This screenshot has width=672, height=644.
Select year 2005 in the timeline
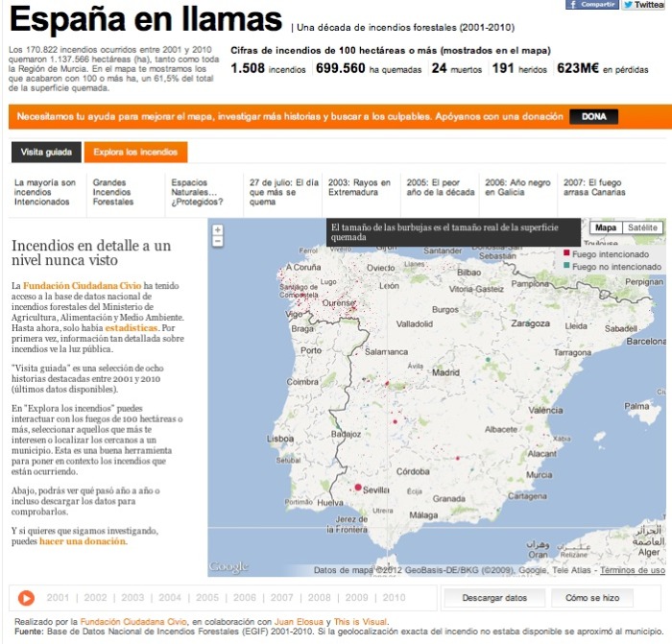[x=207, y=598]
